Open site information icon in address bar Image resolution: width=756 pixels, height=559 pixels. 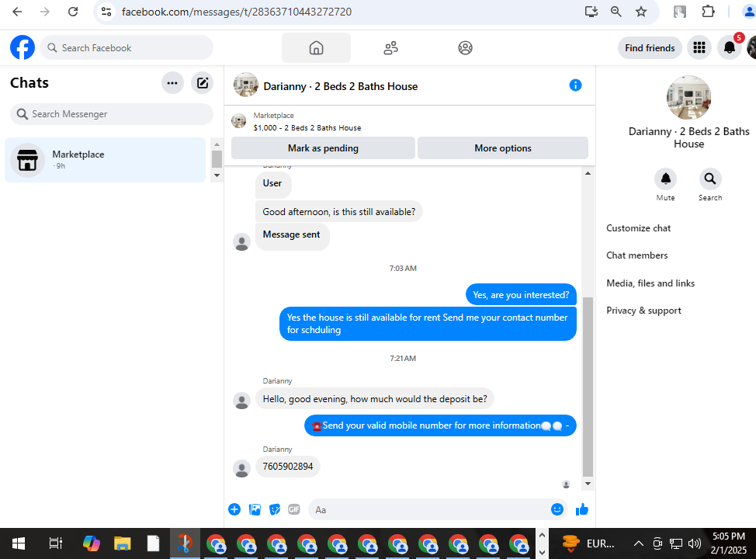pos(106,12)
